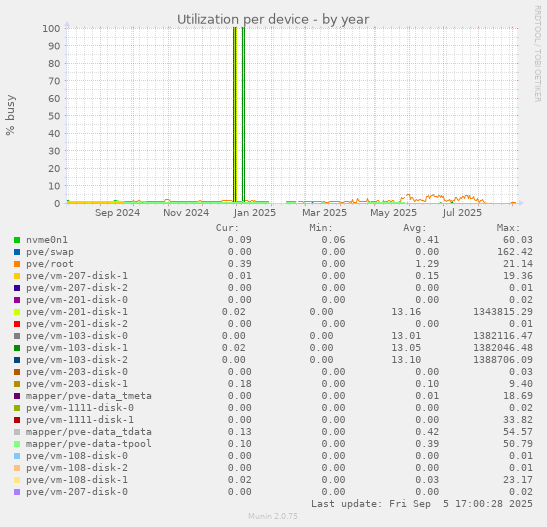The width and height of the screenshot is (547, 527).
Task: Select the pve/vm-207-disk-2 legend label
Action: tap(77, 288)
